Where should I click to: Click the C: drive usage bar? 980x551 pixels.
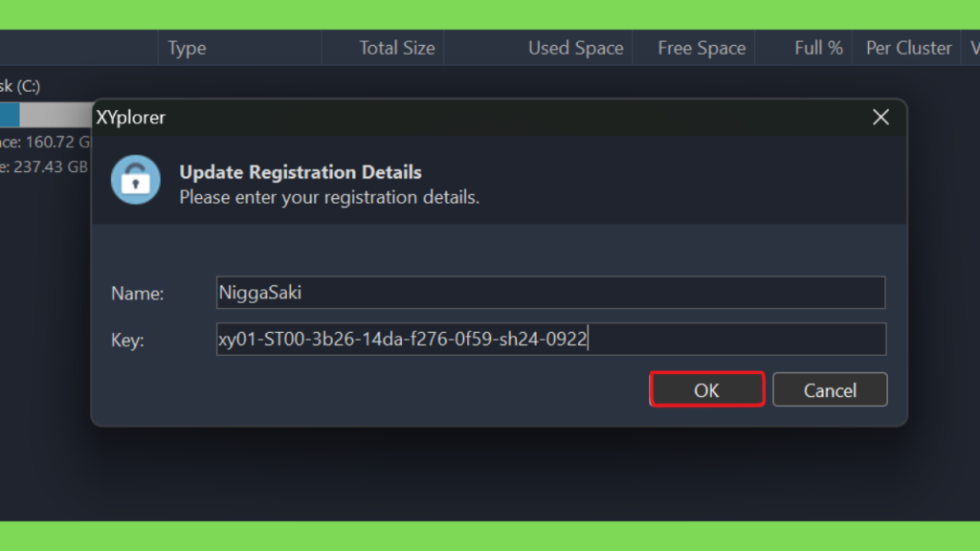coord(46,115)
